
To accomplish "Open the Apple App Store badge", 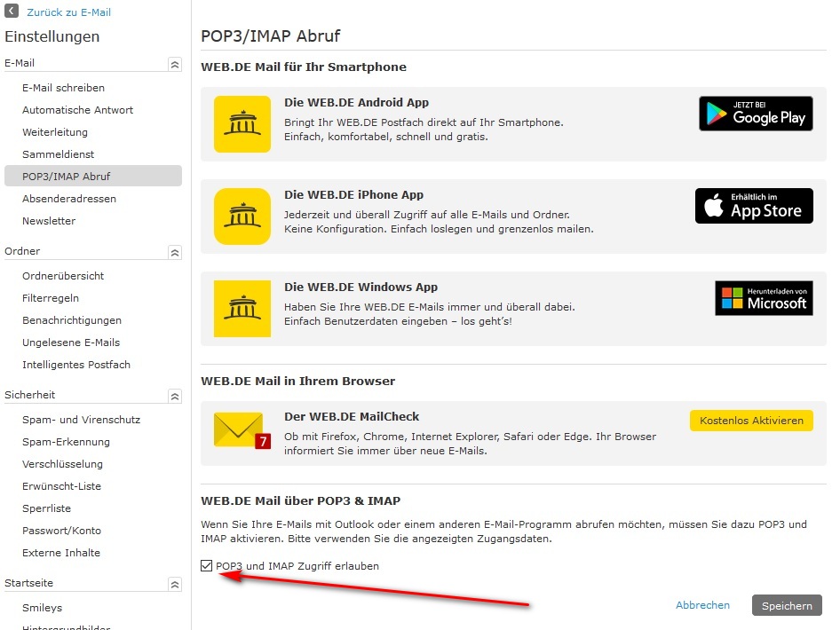I will point(754,206).
